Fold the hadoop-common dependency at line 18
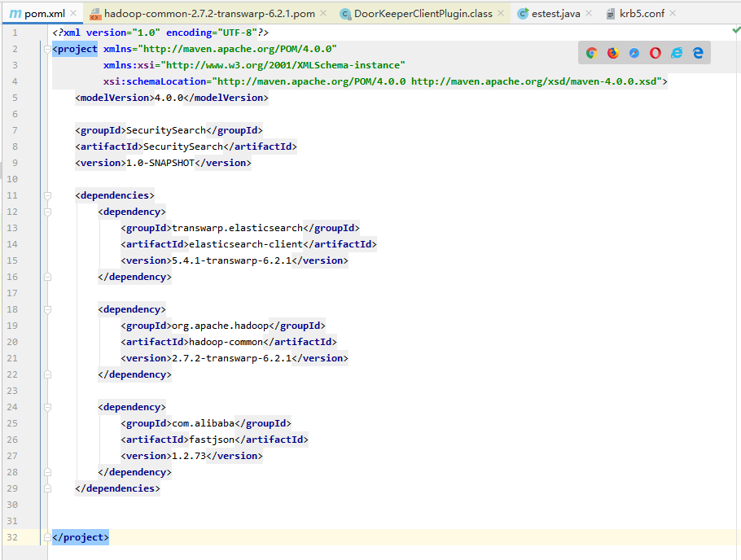The width and height of the screenshot is (741, 560). tap(47, 309)
